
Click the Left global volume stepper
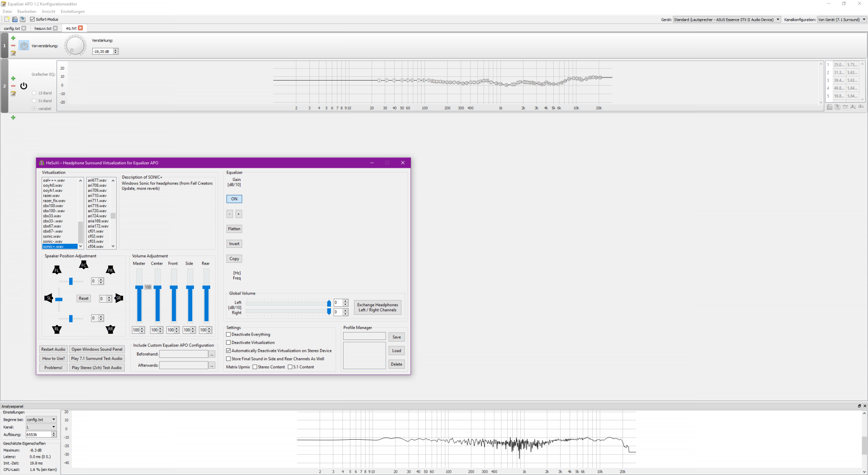pos(345,303)
